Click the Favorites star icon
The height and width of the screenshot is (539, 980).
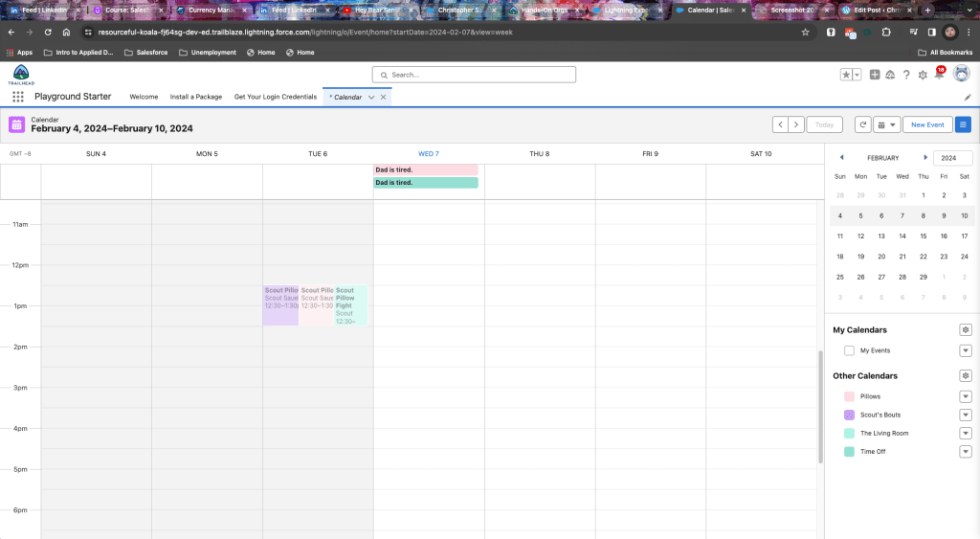[x=846, y=75]
